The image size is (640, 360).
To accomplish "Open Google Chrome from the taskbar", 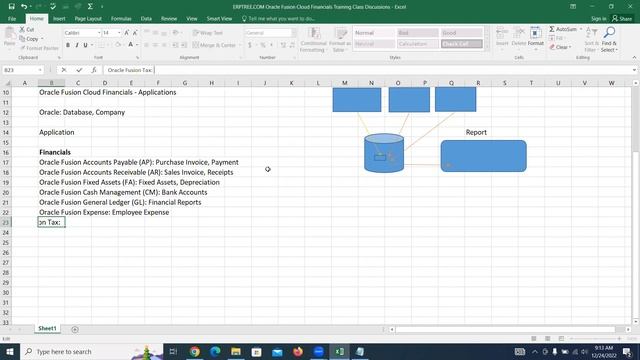I will (195, 351).
